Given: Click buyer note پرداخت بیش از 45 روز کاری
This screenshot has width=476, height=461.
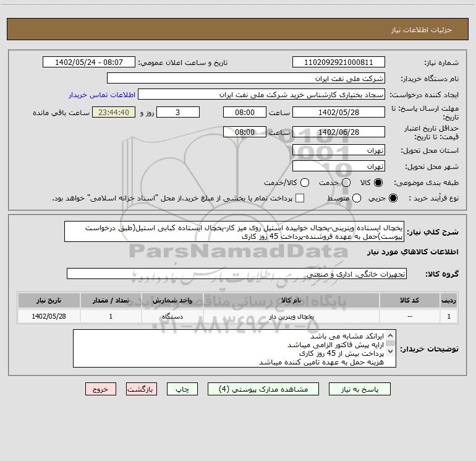Looking at the screenshot, I should coord(341,353).
